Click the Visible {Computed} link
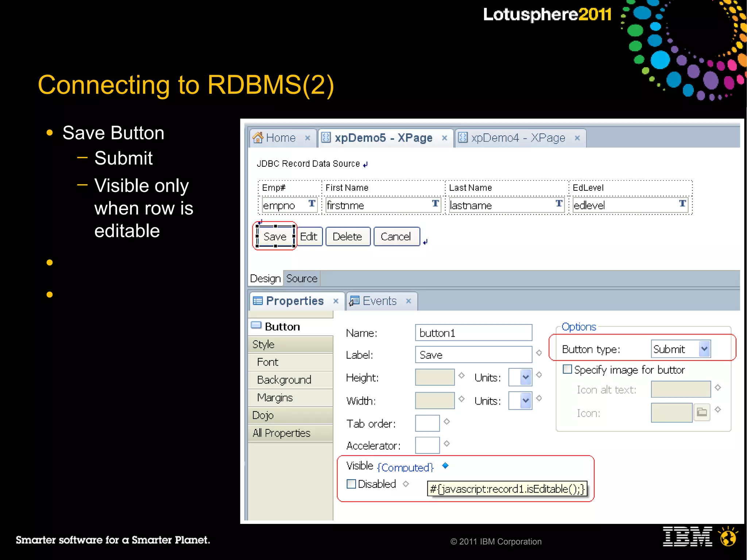Viewport: 747px width, 560px height. (405, 467)
